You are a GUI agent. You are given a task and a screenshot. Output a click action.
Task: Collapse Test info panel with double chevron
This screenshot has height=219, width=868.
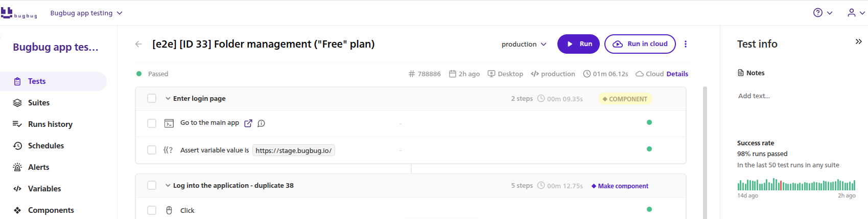click(x=858, y=41)
